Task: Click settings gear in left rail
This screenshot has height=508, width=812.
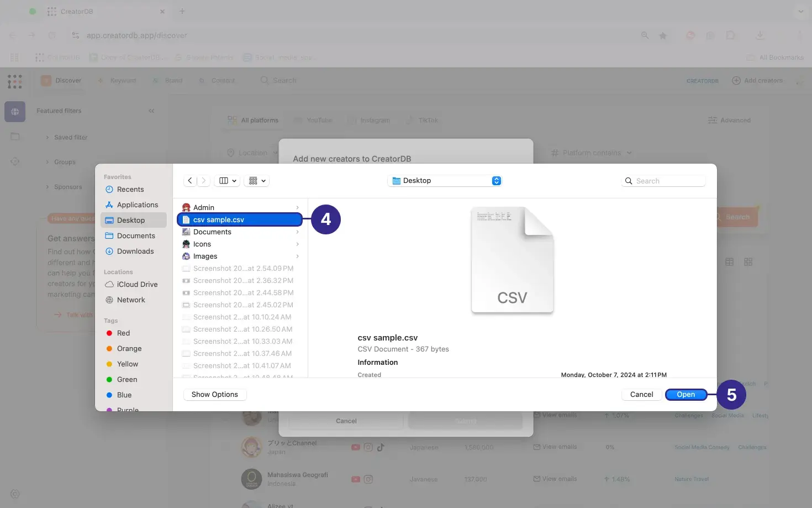Action: [x=15, y=494]
